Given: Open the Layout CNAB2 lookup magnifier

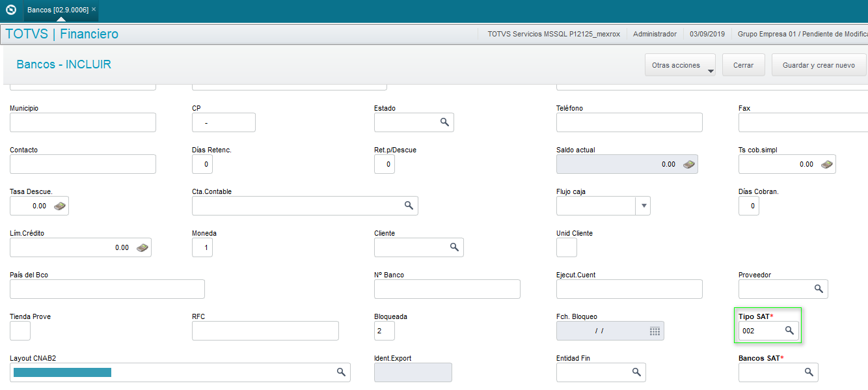Looking at the screenshot, I should pyautogui.click(x=341, y=372).
